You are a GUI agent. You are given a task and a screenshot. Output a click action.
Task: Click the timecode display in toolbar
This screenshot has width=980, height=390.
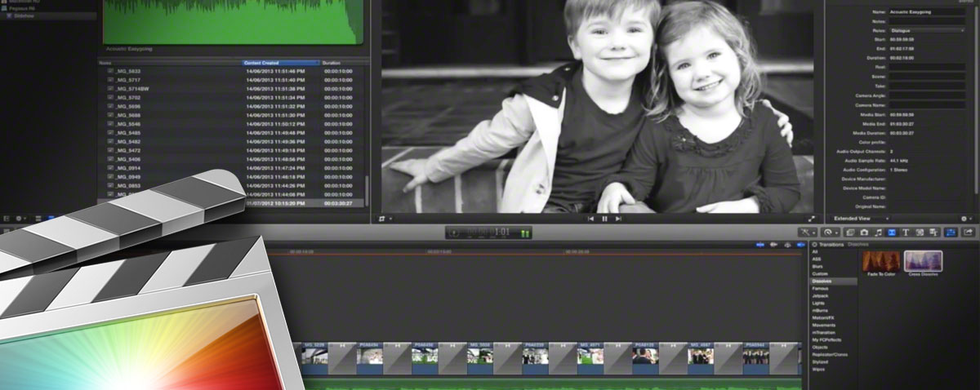(488, 233)
